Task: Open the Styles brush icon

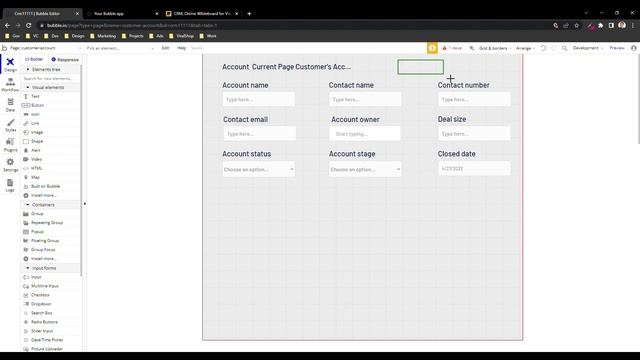Action: pyautogui.click(x=10, y=125)
